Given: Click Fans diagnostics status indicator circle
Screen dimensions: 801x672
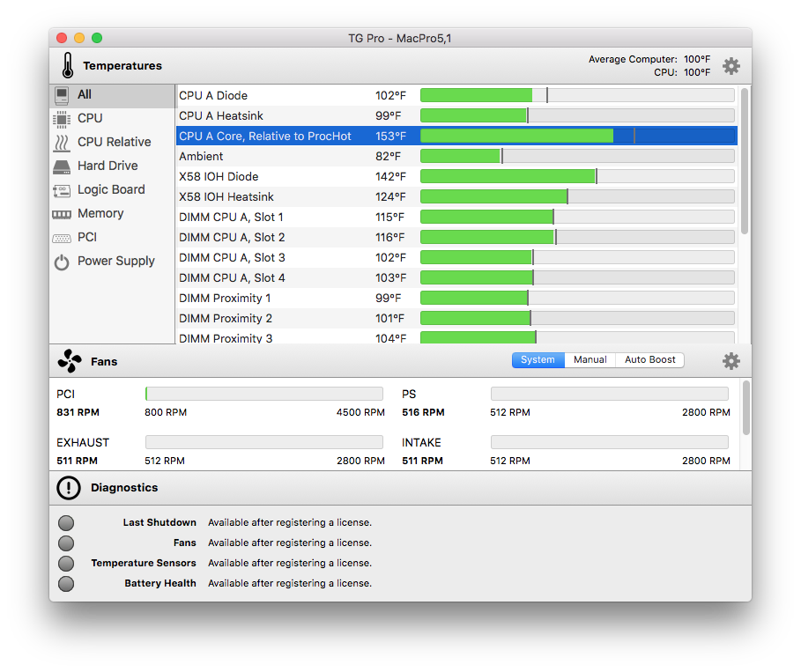Looking at the screenshot, I should [x=66, y=543].
